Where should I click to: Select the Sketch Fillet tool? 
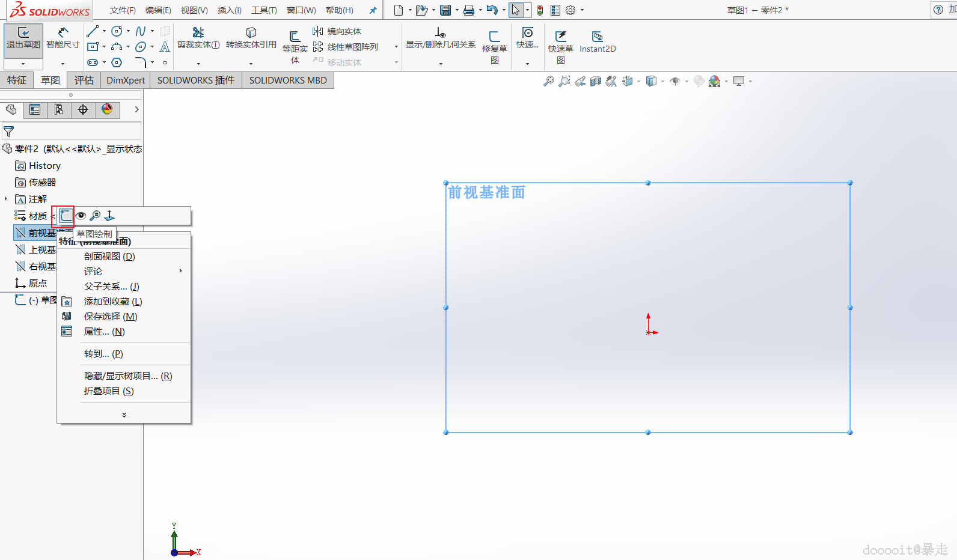(x=141, y=62)
